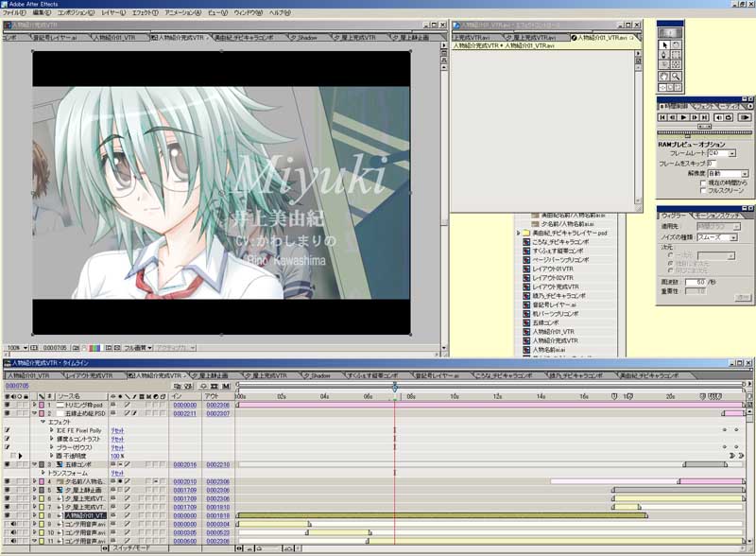
Task: Toggle motion blur enable button in timeline
Action: point(225,386)
